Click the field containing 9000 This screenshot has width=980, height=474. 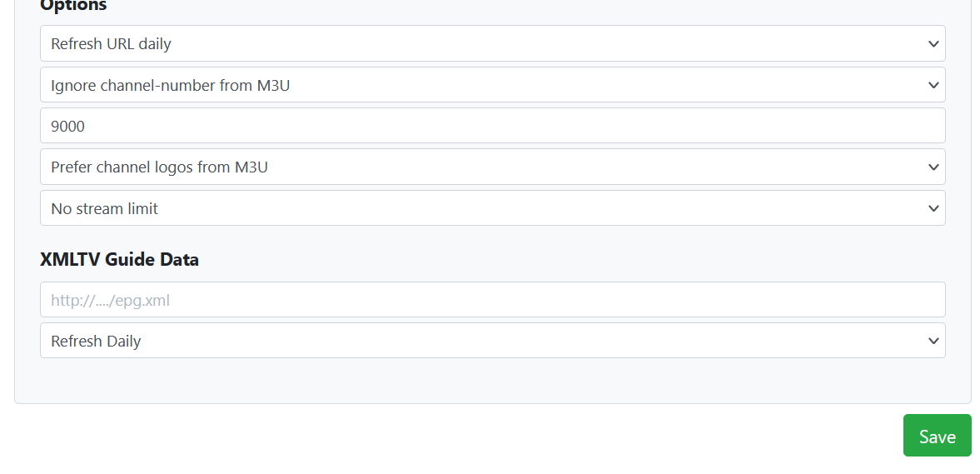(x=491, y=126)
